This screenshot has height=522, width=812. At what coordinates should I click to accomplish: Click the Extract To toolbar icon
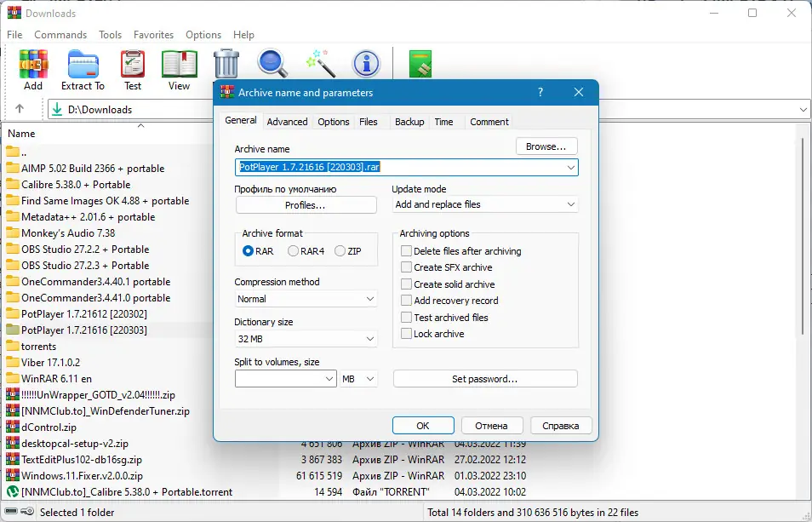click(83, 64)
